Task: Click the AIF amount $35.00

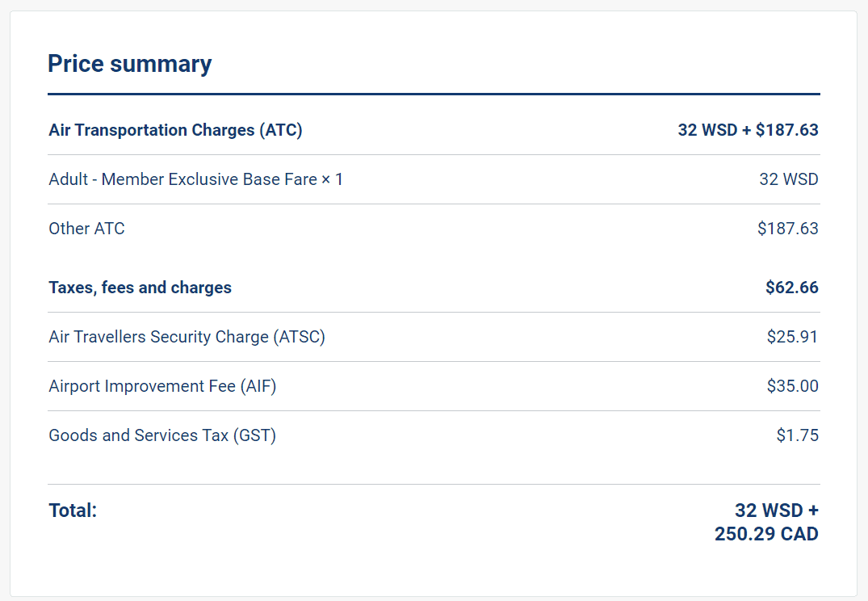Action: coord(792,386)
